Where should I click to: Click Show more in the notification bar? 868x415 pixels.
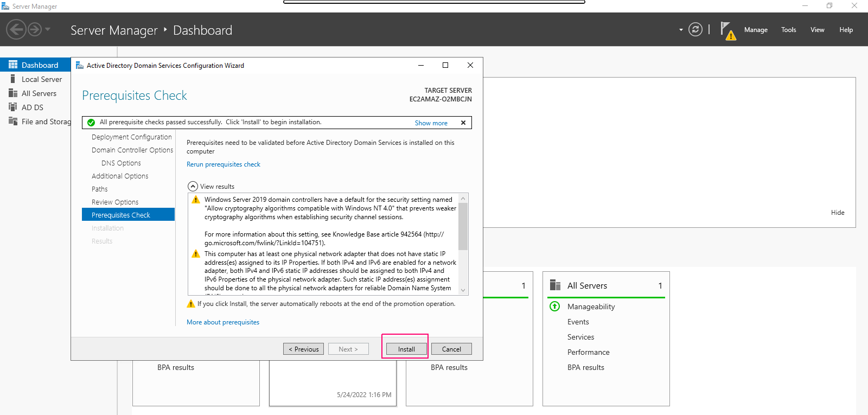click(431, 123)
